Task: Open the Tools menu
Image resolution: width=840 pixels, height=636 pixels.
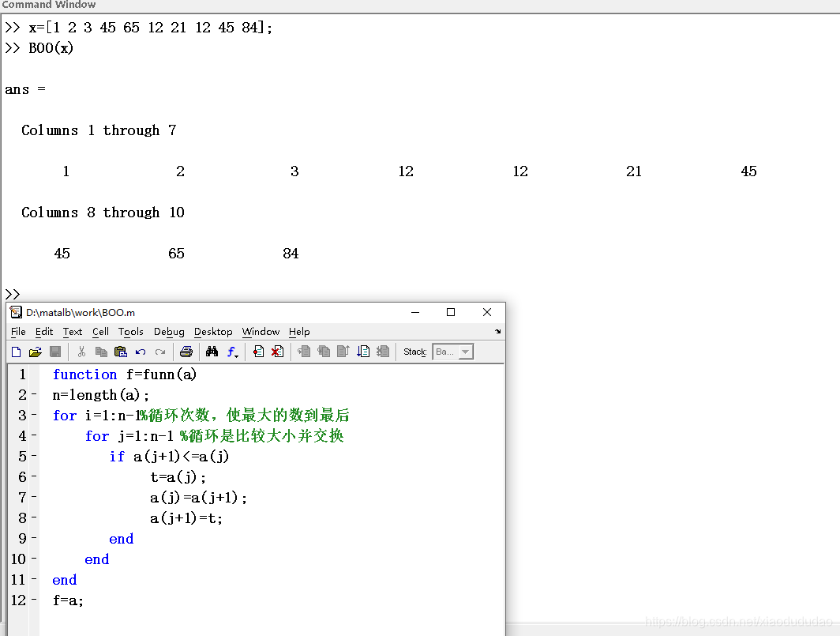Action: point(131,332)
